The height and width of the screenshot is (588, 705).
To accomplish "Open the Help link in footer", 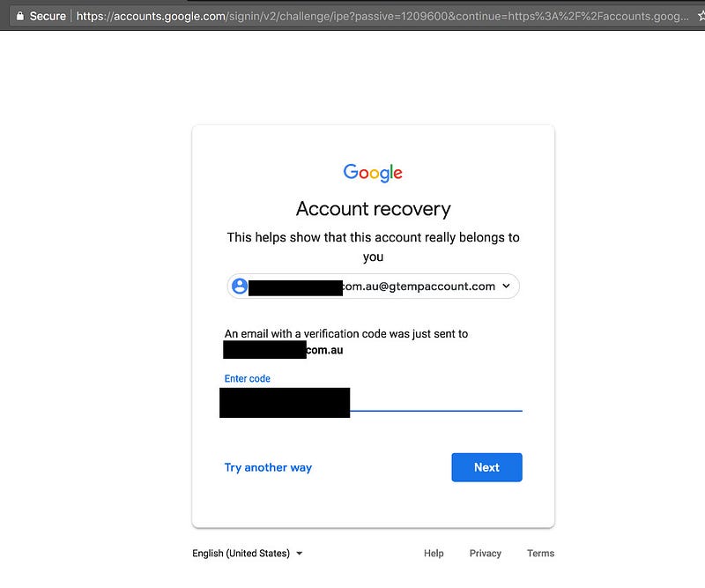I will tap(434, 553).
